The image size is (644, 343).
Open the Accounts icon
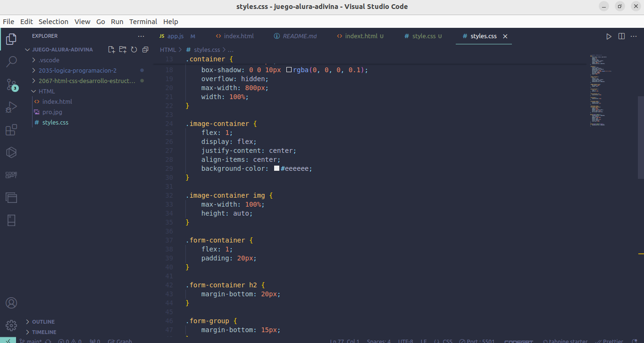[11, 303]
